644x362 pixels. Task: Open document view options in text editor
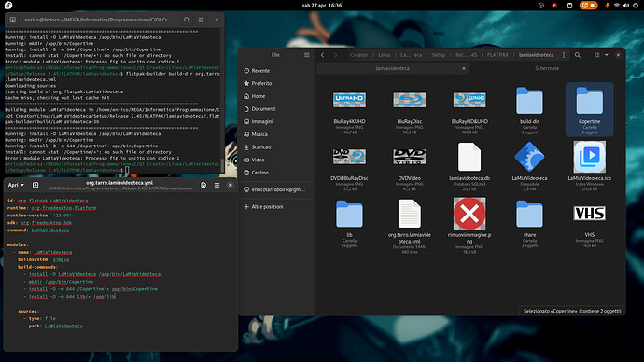pos(203,185)
